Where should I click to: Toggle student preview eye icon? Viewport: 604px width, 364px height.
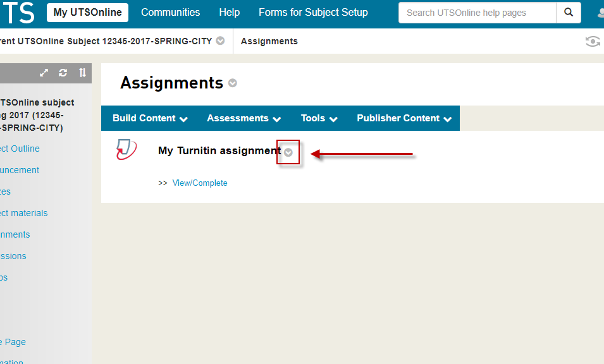point(593,42)
